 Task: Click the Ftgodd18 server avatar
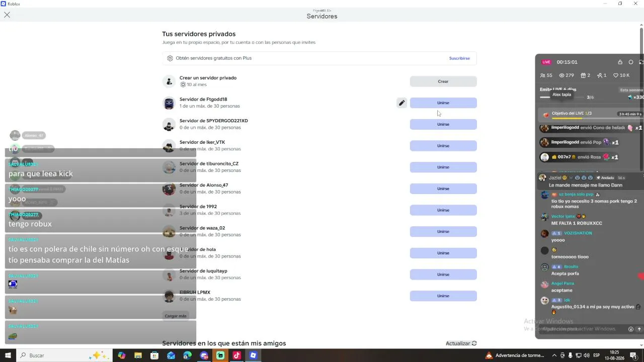tap(169, 103)
